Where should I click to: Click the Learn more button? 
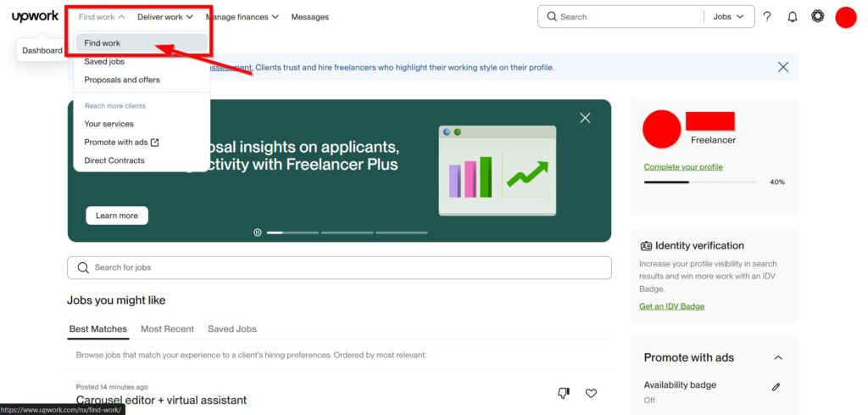117,216
